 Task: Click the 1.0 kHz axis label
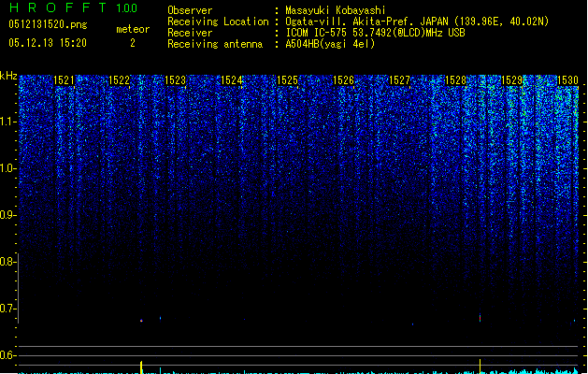coord(8,168)
